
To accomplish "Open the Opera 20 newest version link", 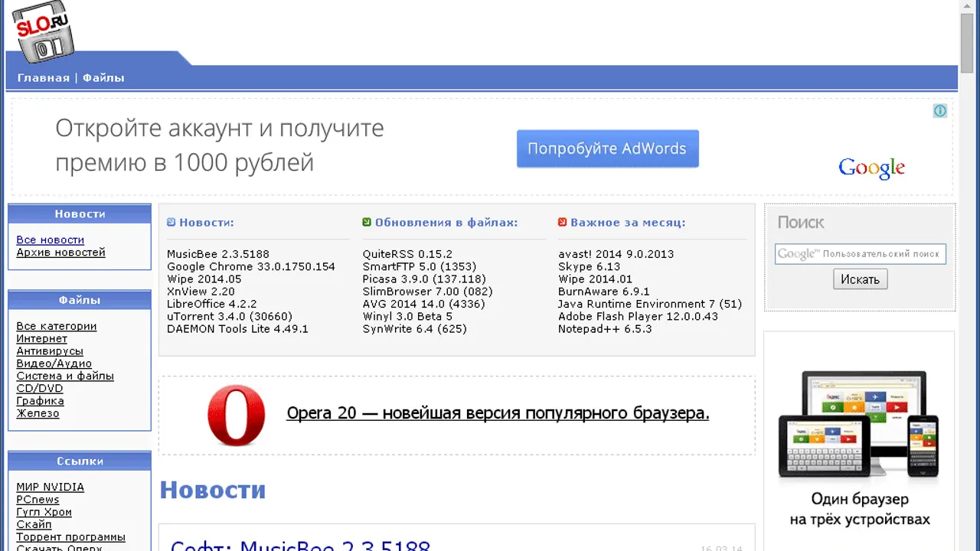I will tap(498, 413).
